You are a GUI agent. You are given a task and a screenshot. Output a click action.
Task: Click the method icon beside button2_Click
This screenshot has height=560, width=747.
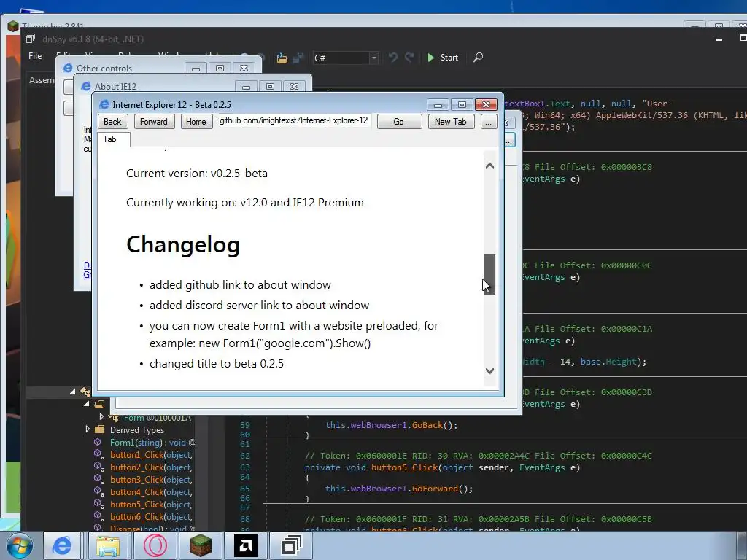pyautogui.click(x=98, y=467)
